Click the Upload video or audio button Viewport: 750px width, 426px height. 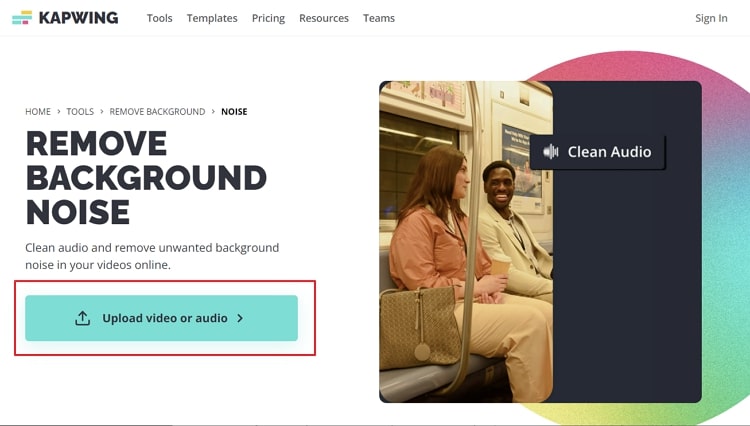(x=162, y=318)
